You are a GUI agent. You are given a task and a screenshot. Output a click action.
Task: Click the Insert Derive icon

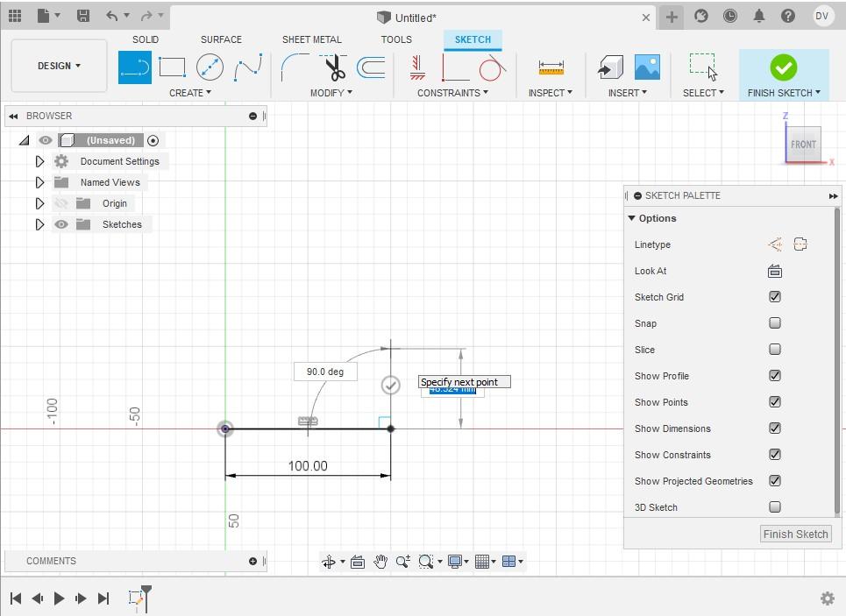click(611, 67)
